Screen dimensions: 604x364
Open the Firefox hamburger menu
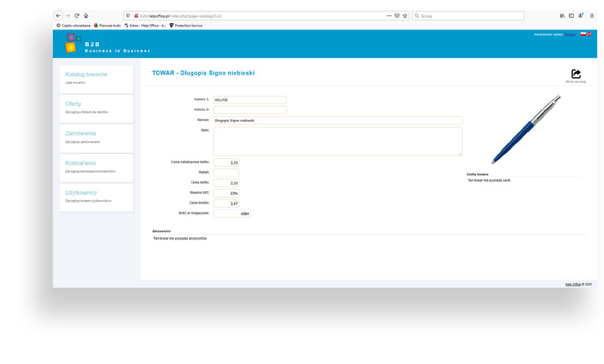point(592,16)
